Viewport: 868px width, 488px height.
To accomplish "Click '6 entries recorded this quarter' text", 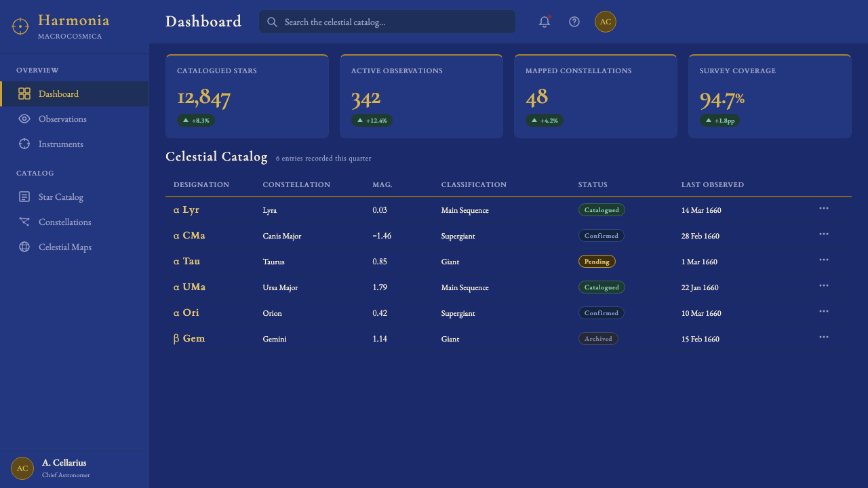I will 323,159.
